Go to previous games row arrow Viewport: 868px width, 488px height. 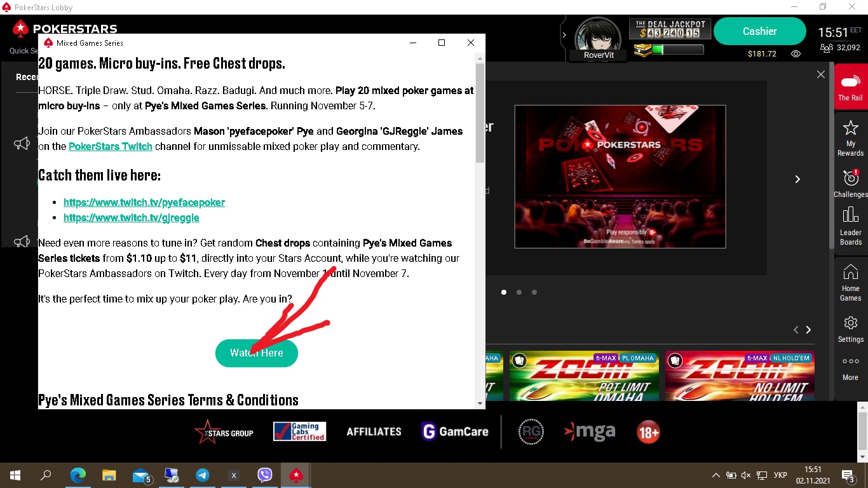(796, 330)
